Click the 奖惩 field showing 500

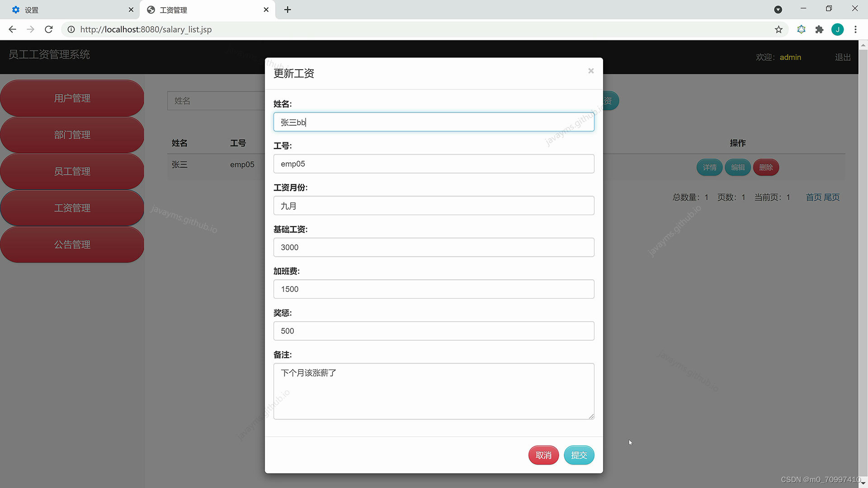coord(434,331)
